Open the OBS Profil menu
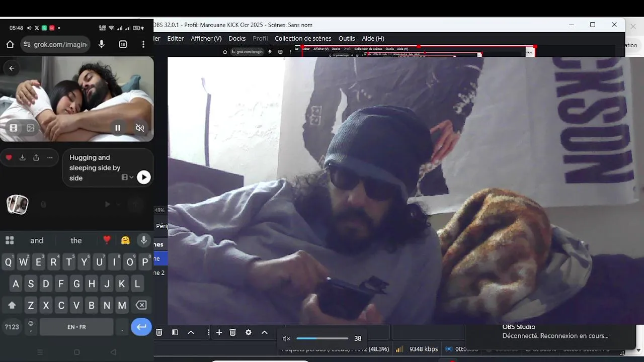 [260, 38]
